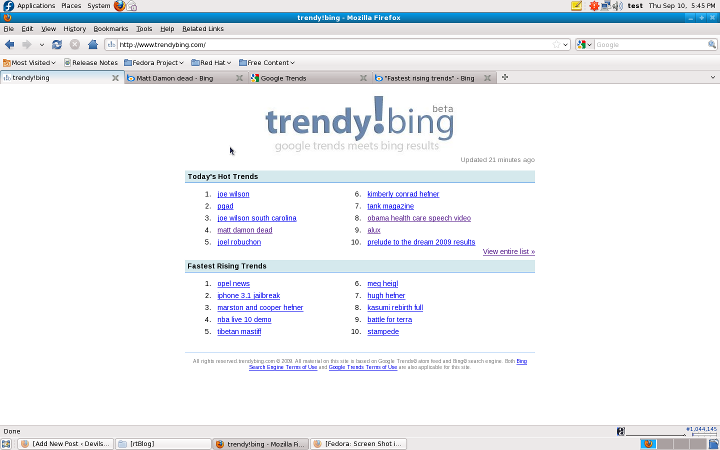
Task: Click the View entire list link
Action: [509, 252]
